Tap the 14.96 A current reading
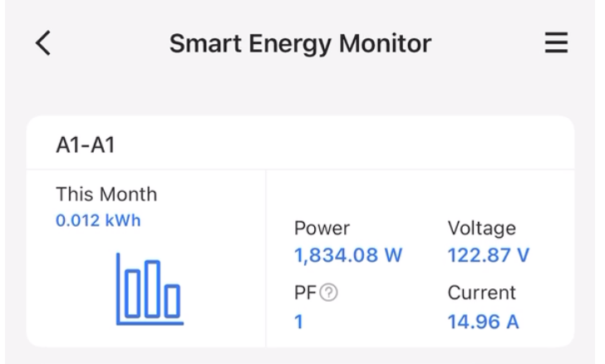The image size is (605, 364). tap(483, 321)
